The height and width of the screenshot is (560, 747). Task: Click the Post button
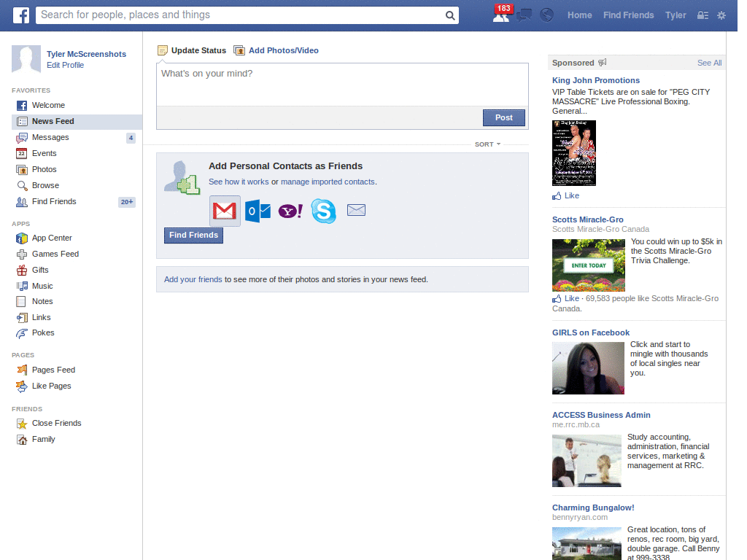(503, 117)
